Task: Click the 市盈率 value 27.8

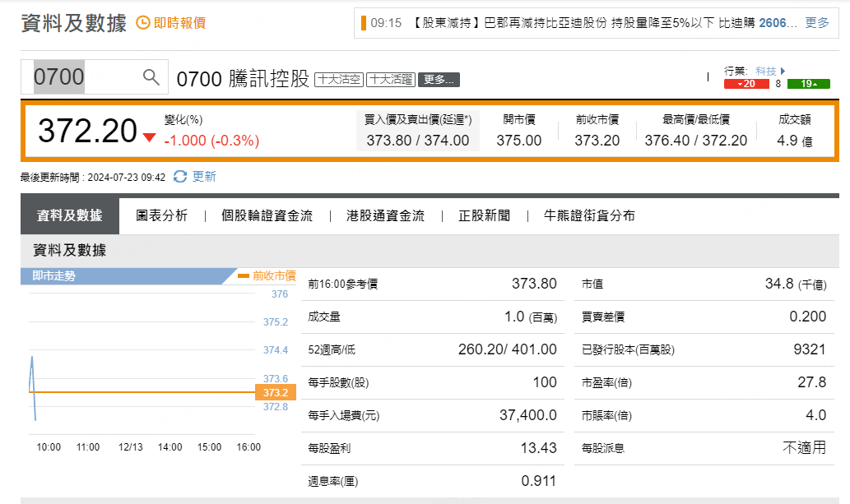Action: click(811, 382)
